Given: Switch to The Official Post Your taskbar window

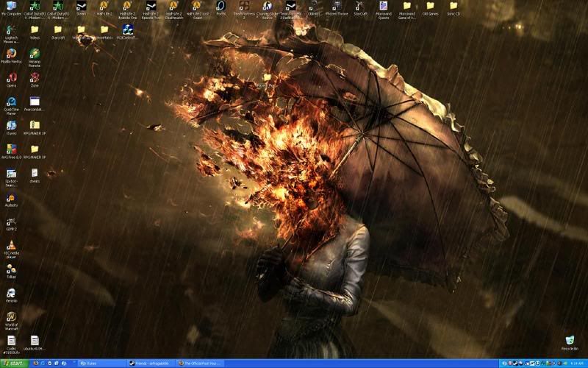Looking at the screenshot, I should 199,364.
